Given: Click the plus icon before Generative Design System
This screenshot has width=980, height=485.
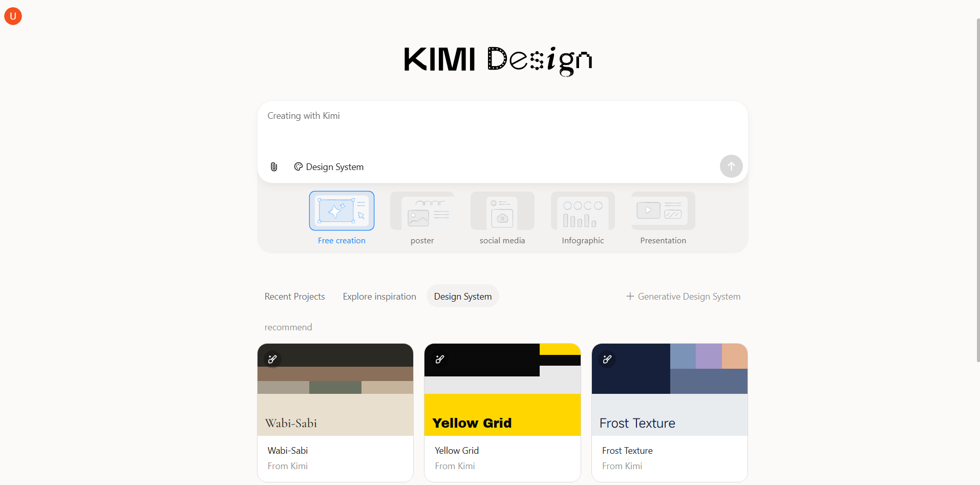Looking at the screenshot, I should coord(630,296).
